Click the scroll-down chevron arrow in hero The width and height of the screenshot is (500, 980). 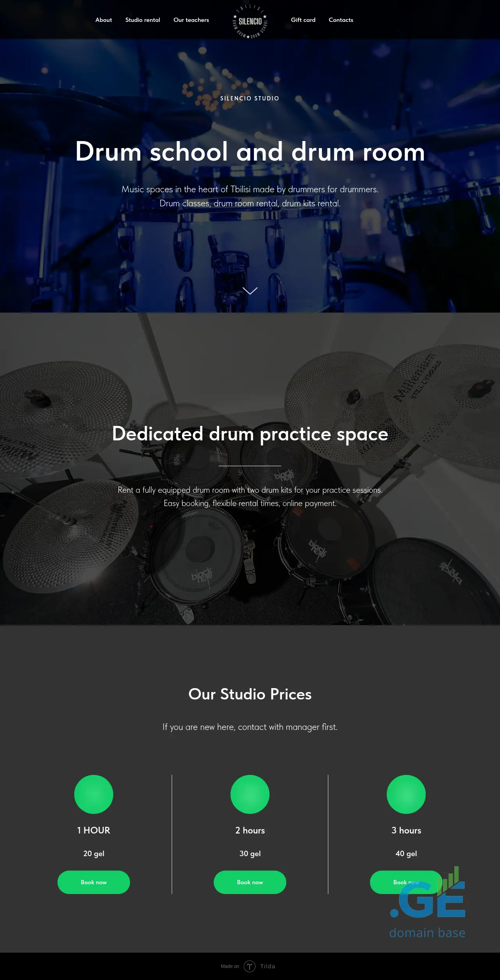(x=250, y=291)
